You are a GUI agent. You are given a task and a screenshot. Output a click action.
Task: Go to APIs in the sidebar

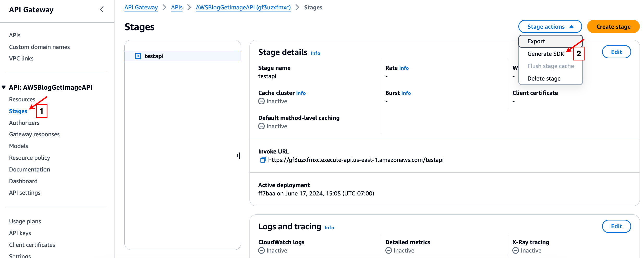tap(15, 35)
